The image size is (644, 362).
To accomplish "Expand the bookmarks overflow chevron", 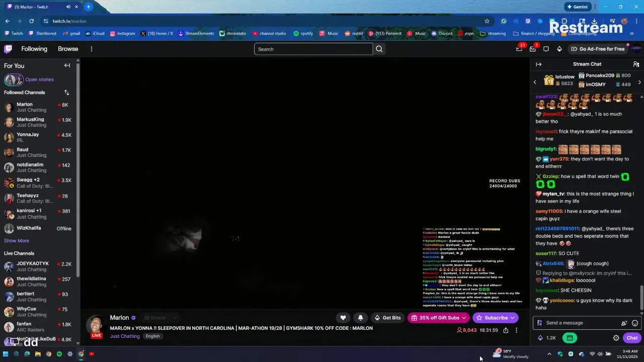I will point(632,34).
